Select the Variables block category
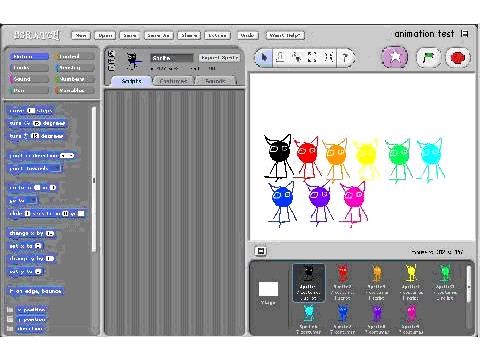Viewport: 480px width, 360px height. tap(75, 90)
